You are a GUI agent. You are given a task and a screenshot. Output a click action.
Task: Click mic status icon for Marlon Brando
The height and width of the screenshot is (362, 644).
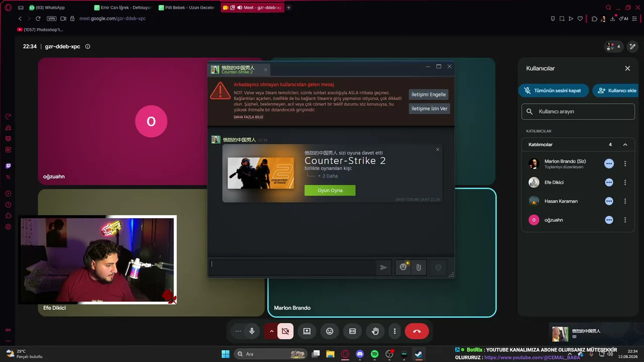(x=609, y=163)
